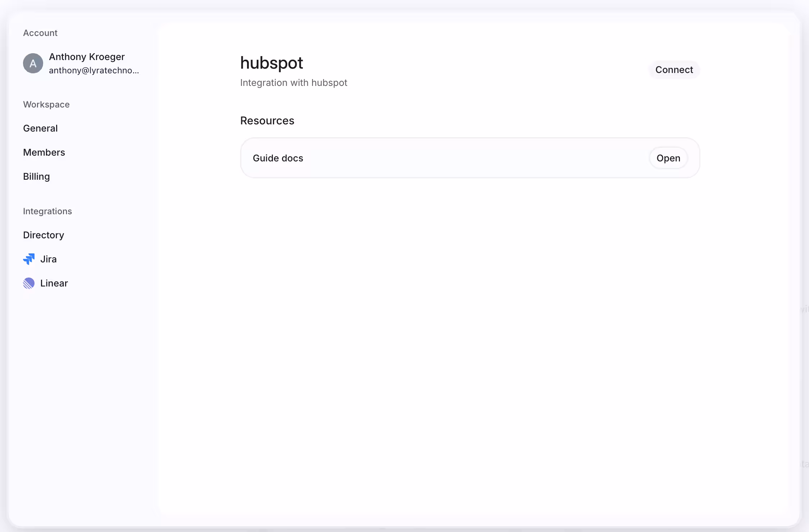Click the Anthony Kroeger avatar circle

click(33, 63)
